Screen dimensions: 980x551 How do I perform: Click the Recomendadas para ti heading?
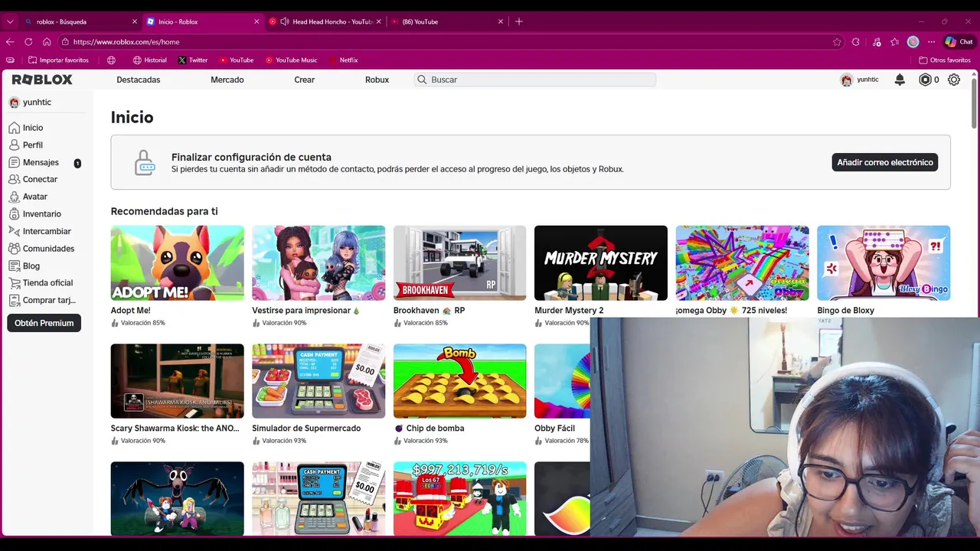(x=164, y=211)
